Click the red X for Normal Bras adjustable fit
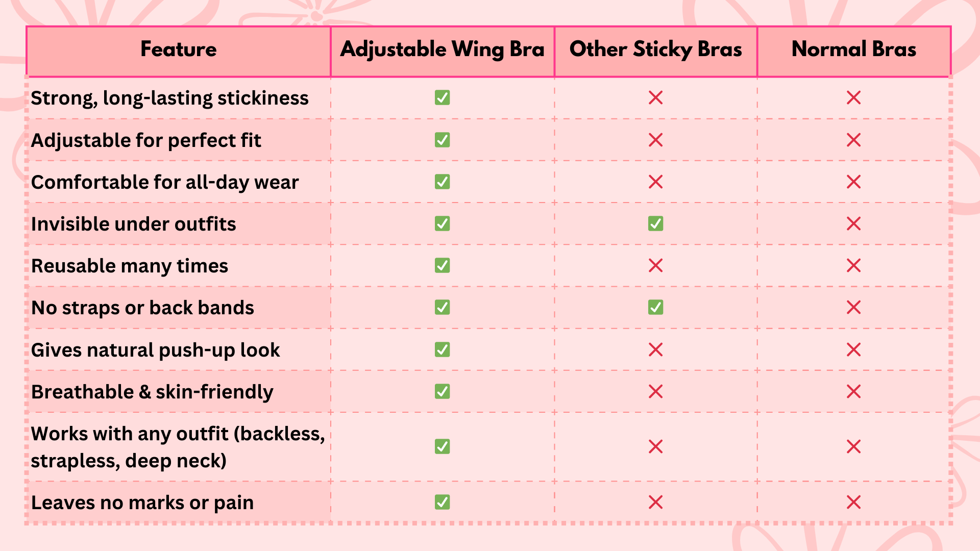This screenshot has width=980, height=551. [853, 140]
